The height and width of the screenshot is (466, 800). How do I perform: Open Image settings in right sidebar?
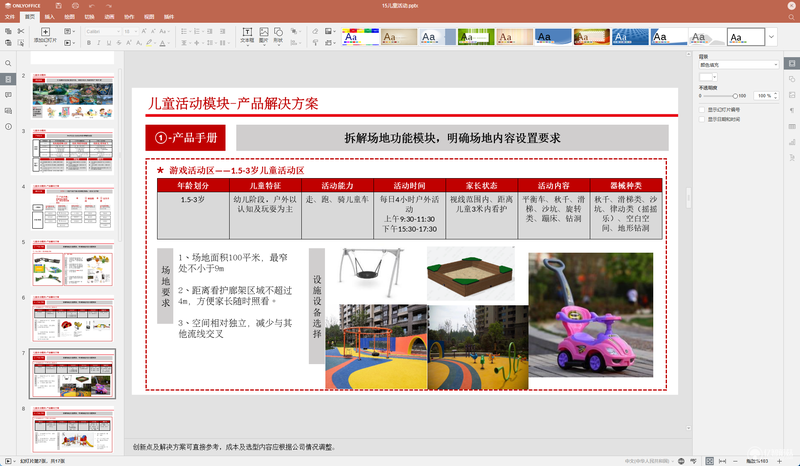tap(792, 95)
